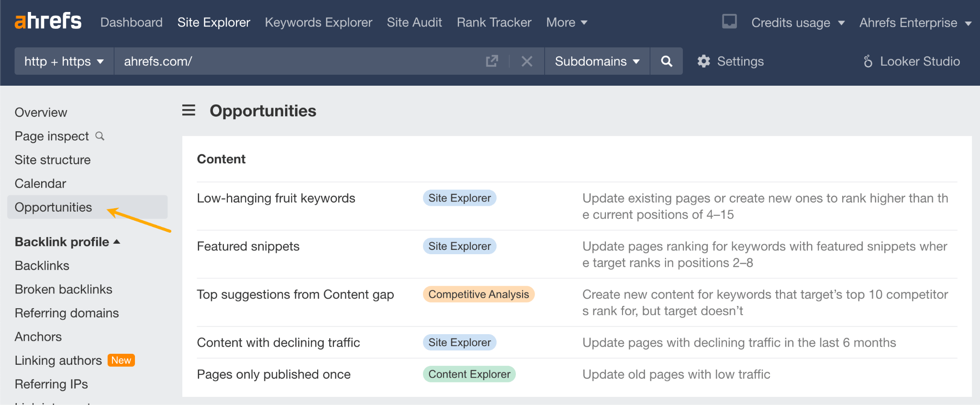Open Low-hanging fruit keywords opportunity
980x405 pixels.
pos(276,198)
